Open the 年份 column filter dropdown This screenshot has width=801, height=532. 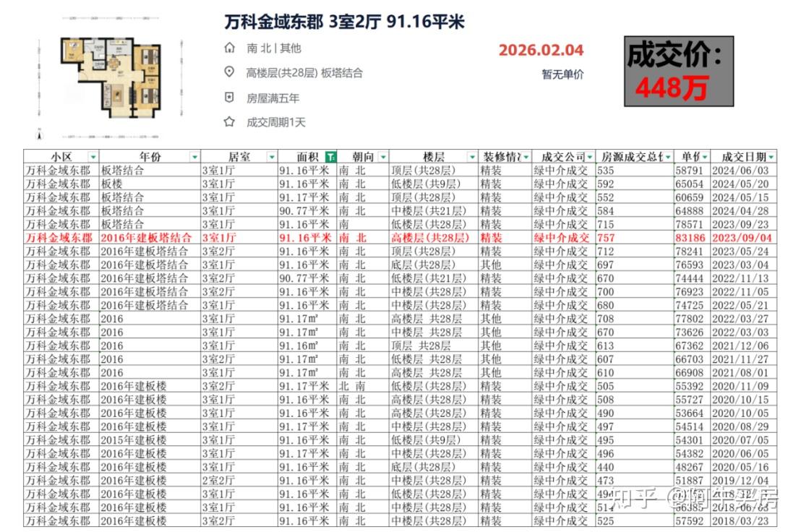pos(194,157)
